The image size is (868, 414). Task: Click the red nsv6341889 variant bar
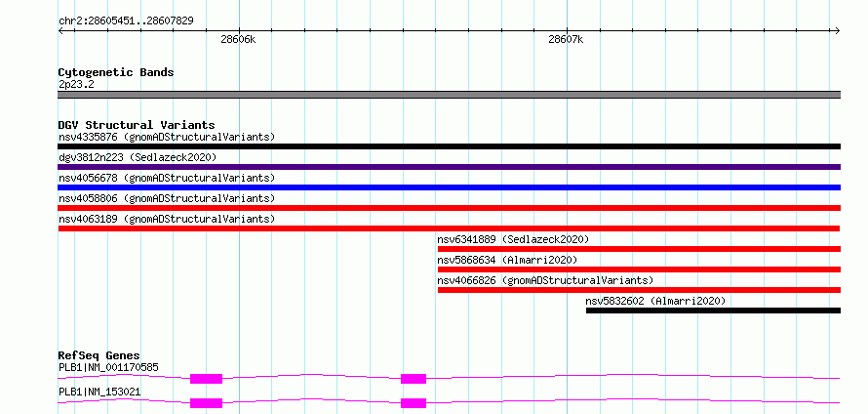point(640,249)
